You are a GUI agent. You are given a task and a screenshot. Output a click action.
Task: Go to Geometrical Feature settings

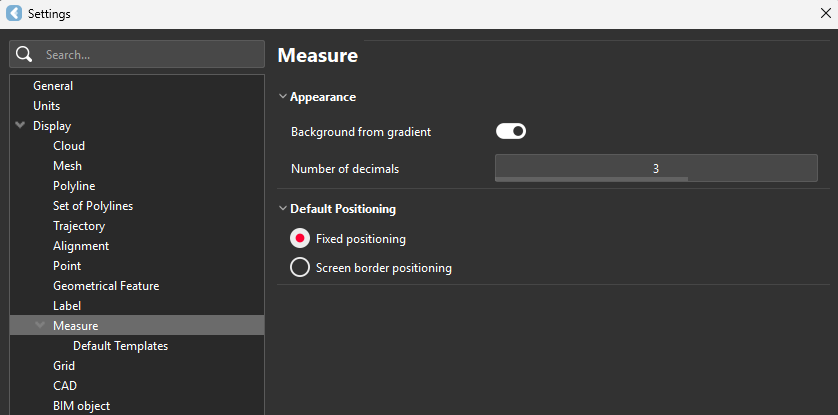(106, 286)
